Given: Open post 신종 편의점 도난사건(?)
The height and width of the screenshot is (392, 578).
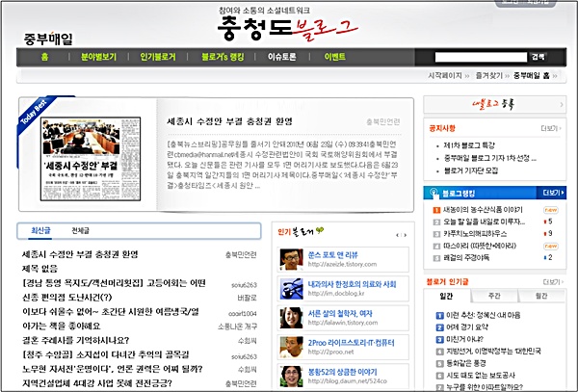Looking at the screenshot, I should (67, 298).
